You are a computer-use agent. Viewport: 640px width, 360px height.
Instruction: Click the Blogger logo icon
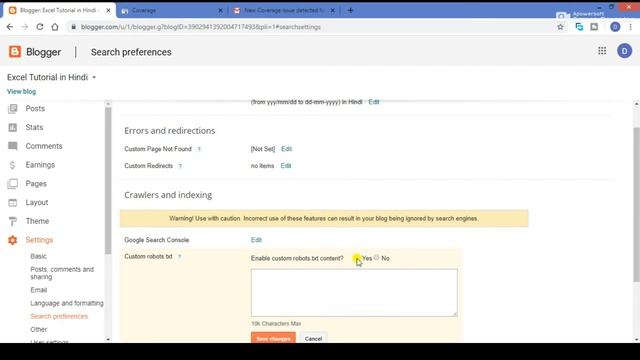(15, 52)
